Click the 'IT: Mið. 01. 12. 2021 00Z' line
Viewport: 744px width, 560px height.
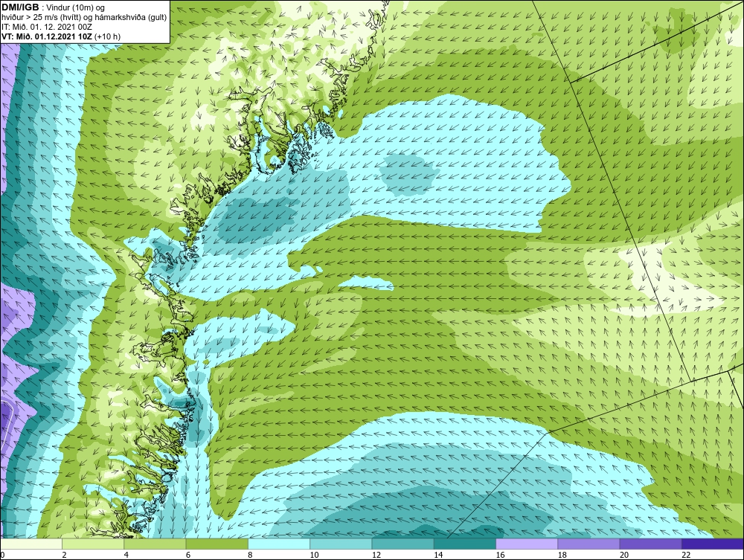pos(47,27)
